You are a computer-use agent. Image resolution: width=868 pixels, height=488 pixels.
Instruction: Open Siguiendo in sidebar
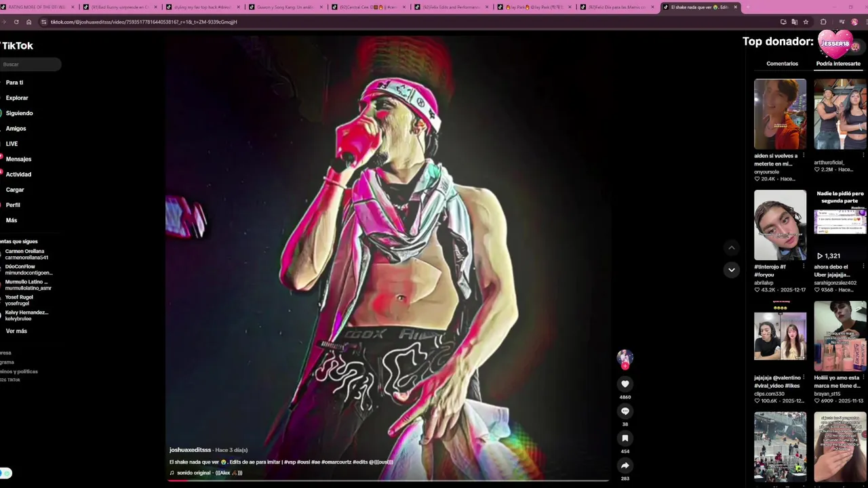19,113
